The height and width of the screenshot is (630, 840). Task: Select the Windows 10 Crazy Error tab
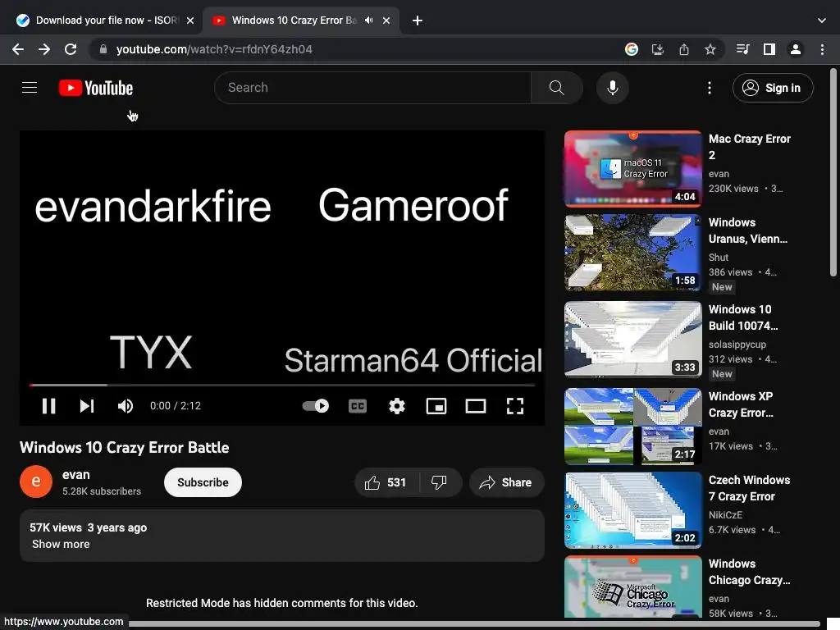point(294,21)
